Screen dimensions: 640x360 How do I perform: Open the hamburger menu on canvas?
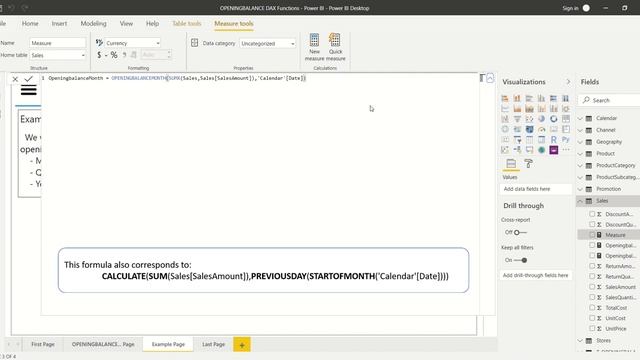click(x=29, y=90)
